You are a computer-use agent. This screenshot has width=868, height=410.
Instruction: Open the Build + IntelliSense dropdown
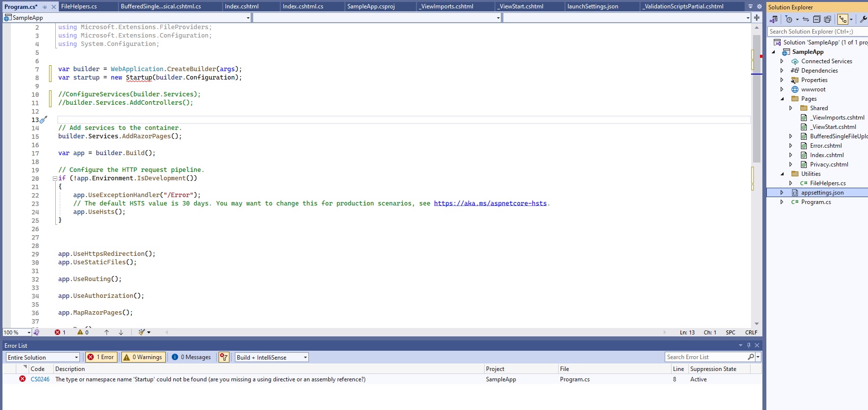click(271, 357)
